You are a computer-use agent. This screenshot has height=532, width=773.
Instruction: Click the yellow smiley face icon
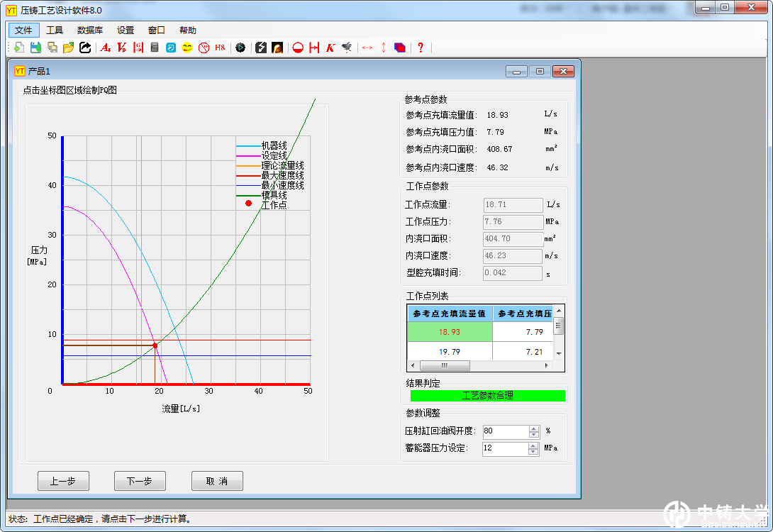pyautogui.click(x=187, y=48)
